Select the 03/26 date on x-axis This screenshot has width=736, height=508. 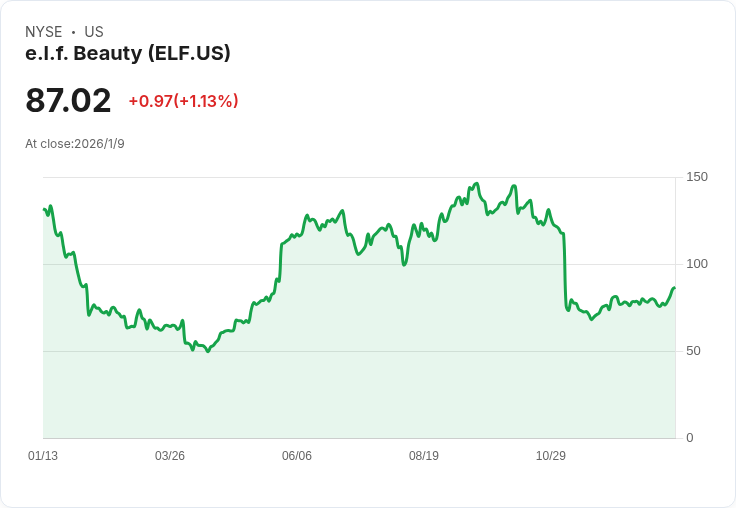tap(170, 456)
